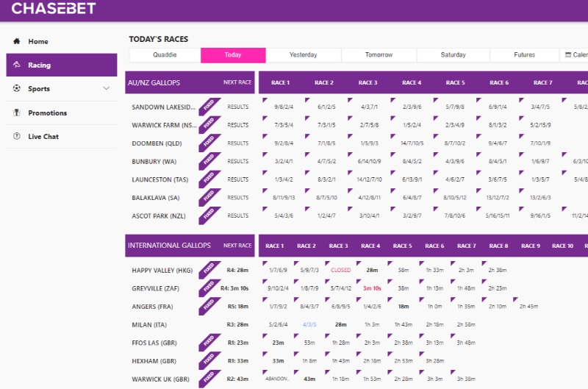This screenshot has width=588, height=389.
Task: Open Warwick UK Race 2 at 43m
Action: point(309,379)
